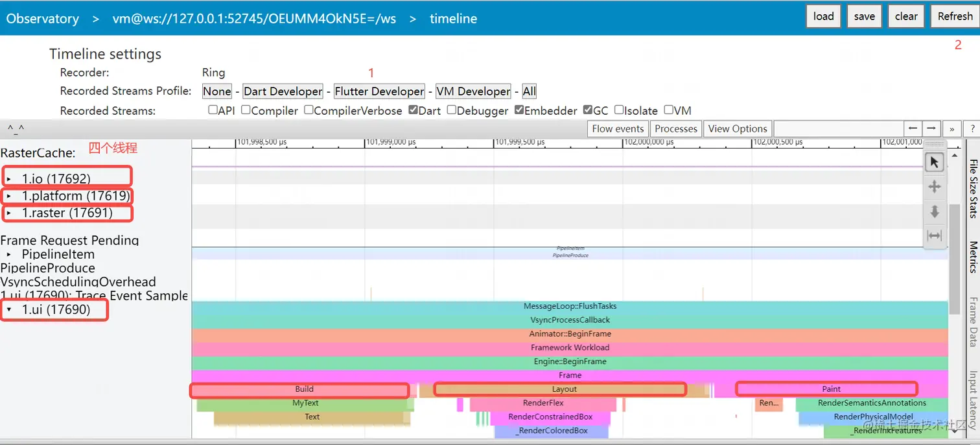
Task: Open the Flow events dropdown
Action: point(618,128)
